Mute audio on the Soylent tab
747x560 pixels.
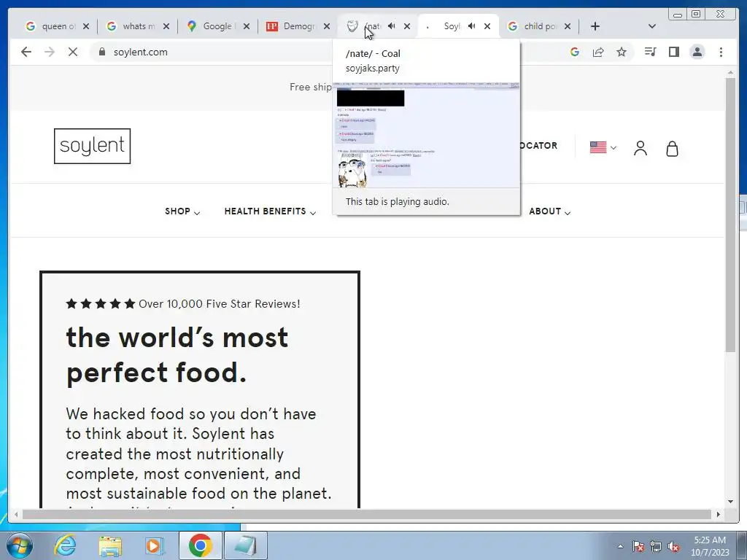(x=472, y=26)
